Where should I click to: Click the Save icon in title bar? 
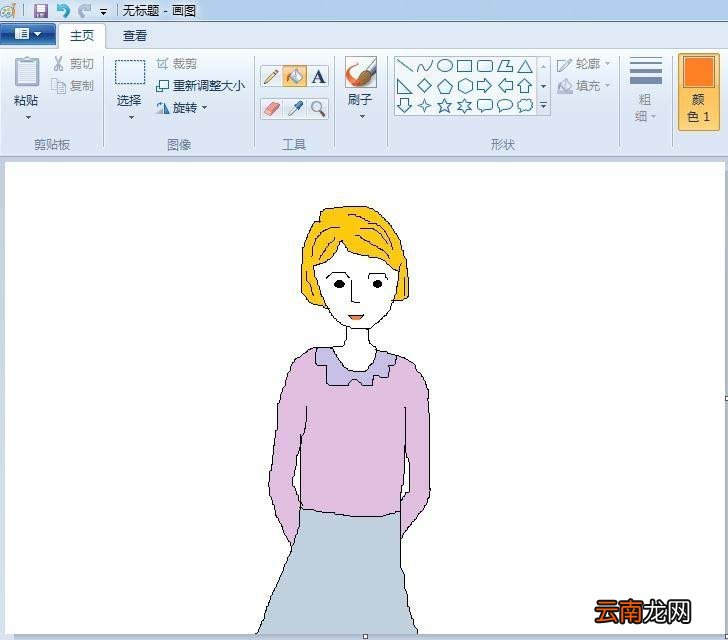pyautogui.click(x=41, y=10)
